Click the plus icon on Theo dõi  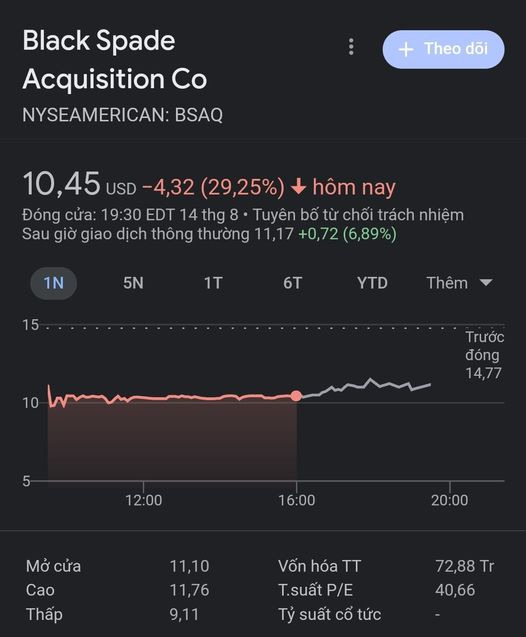point(406,50)
